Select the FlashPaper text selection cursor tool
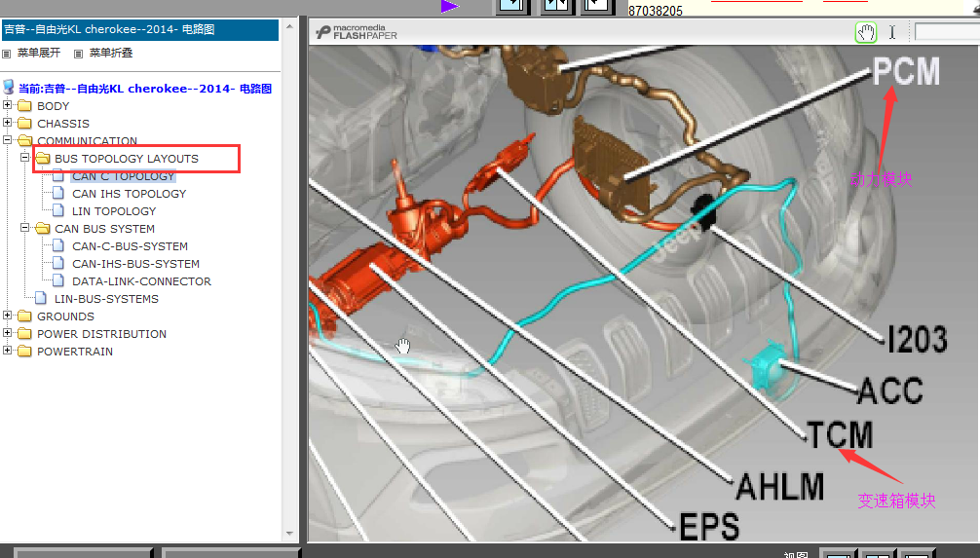The height and width of the screenshot is (558, 980). point(892,32)
